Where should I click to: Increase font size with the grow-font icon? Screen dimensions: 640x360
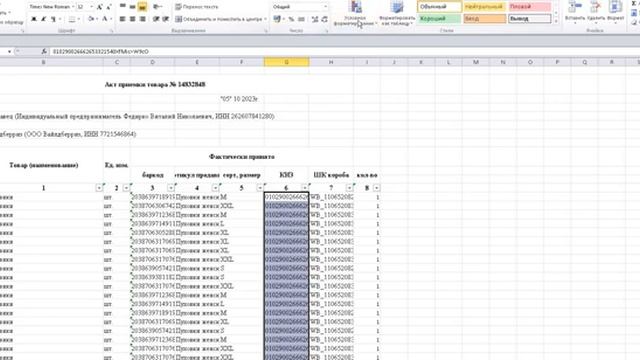pyautogui.click(x=99, y=7)
